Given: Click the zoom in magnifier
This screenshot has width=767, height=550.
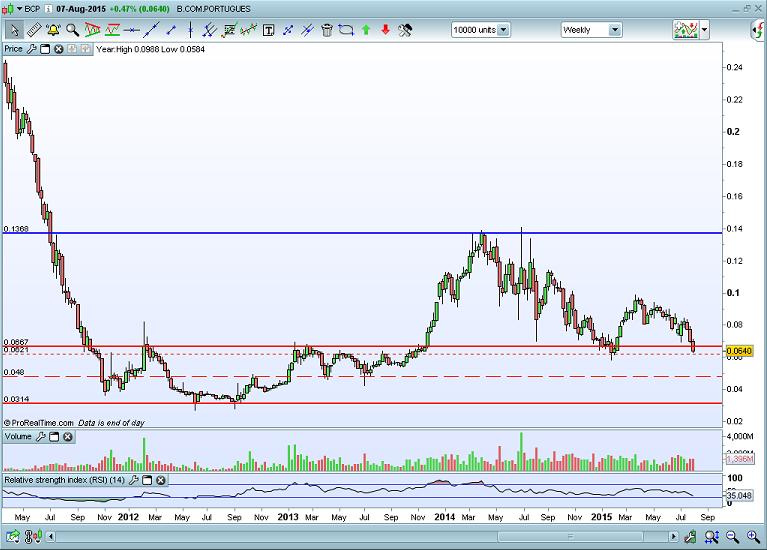Looking at the screenshot, I should 753,537.
